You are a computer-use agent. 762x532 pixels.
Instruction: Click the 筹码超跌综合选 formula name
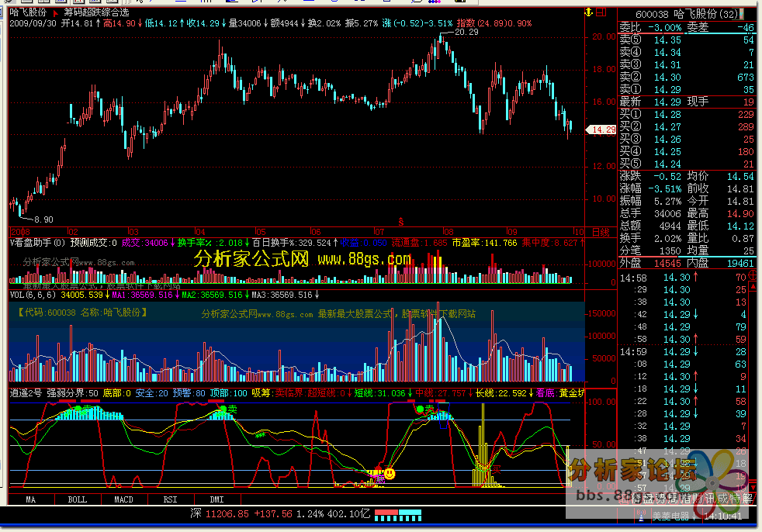(x=97, y=13)
